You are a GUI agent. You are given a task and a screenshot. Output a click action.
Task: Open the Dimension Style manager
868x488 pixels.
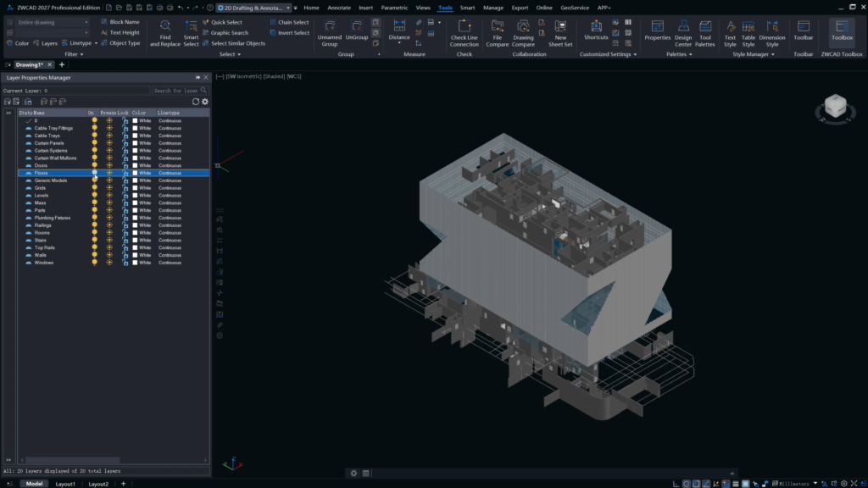click(771, 33)
